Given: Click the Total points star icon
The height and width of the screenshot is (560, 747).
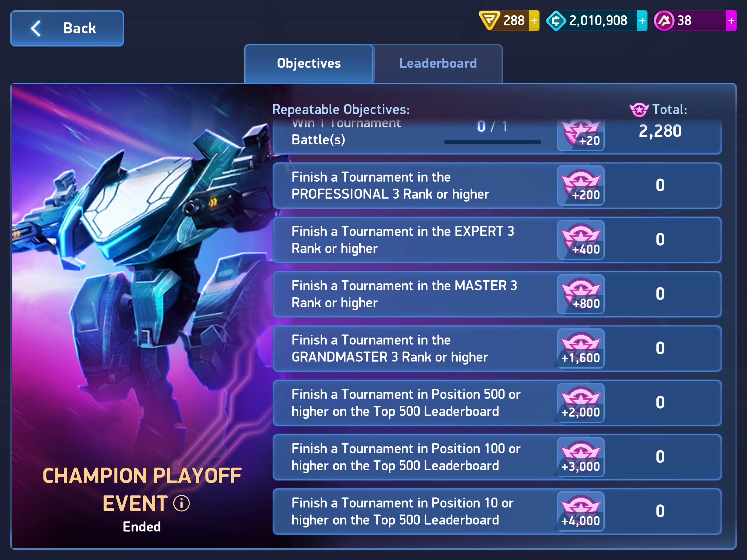Looking at the screenshot, I should click(639, 110).
